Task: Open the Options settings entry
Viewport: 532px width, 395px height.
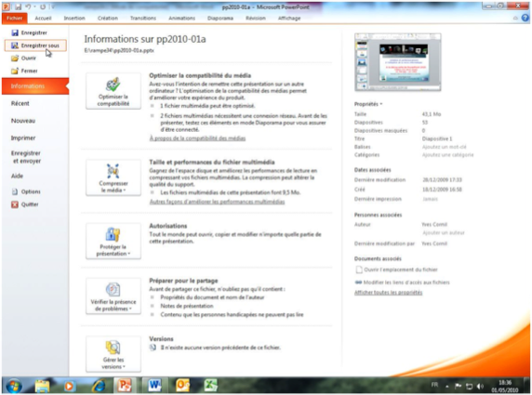Action: coord(26,191)
